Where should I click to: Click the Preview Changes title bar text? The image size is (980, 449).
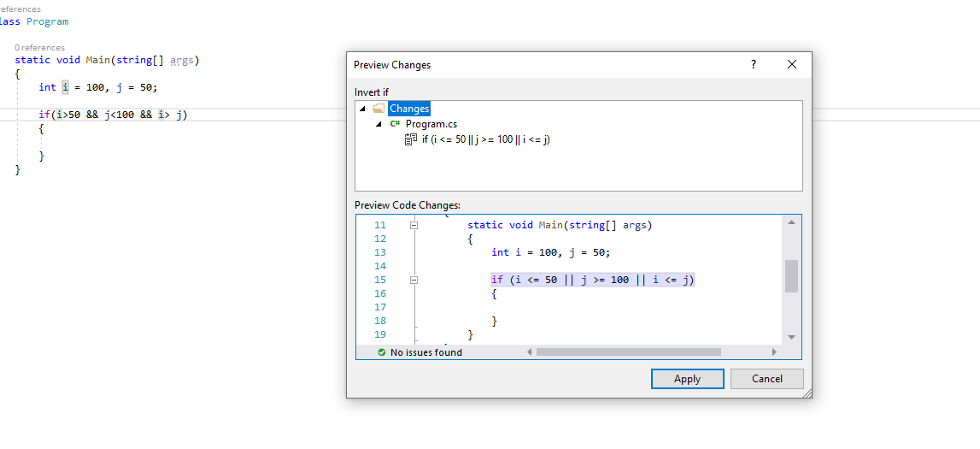(x=392, y=64)
